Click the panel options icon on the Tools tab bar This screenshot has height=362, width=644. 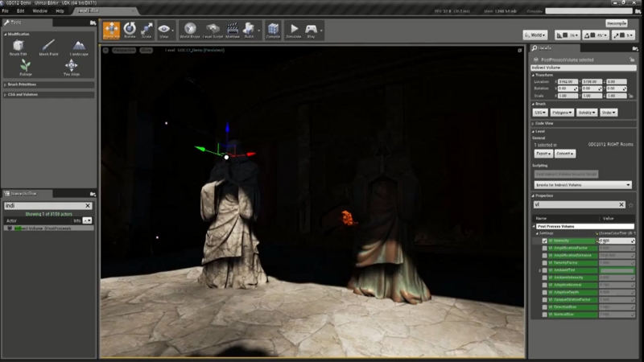click(93, 23)
